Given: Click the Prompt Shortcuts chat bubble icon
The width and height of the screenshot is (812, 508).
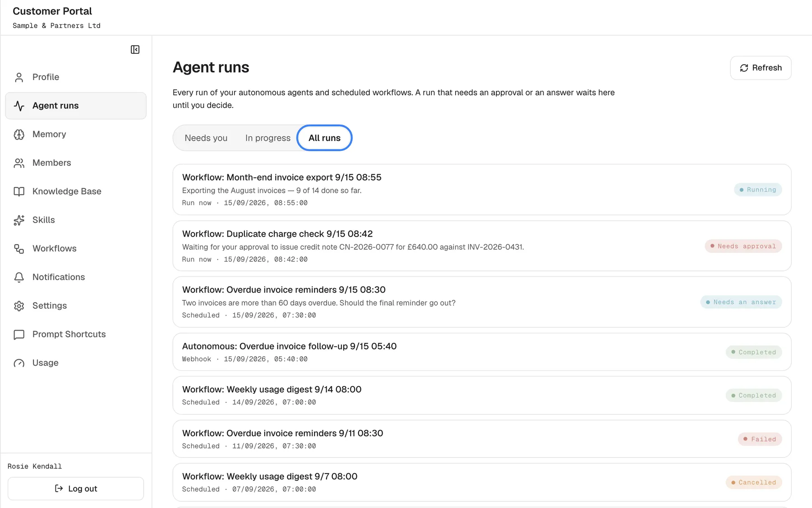Looking at the screenshot, I should [19, 335].
